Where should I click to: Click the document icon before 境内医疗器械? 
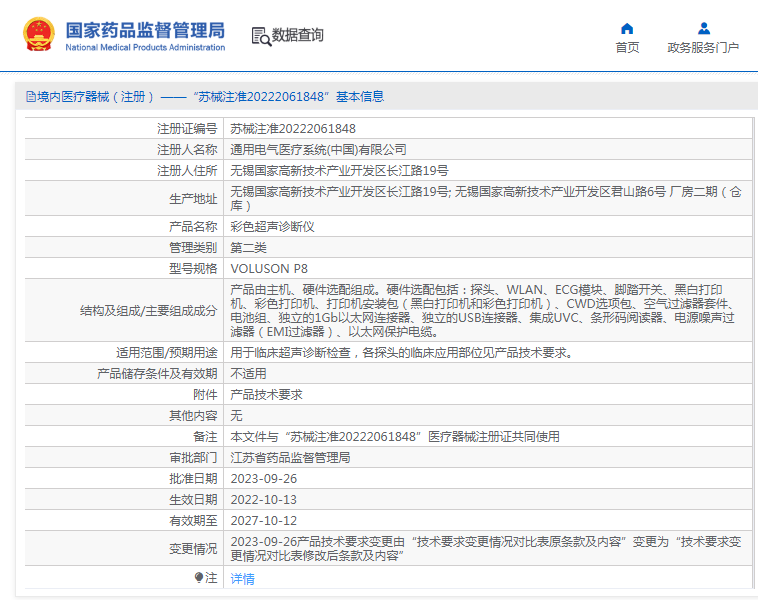(30, 97)
